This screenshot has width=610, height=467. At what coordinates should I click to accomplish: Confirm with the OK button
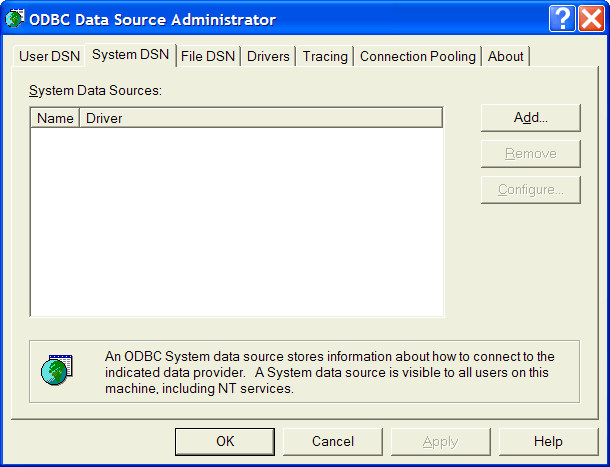pyautogui.click(x=225, y=442)
